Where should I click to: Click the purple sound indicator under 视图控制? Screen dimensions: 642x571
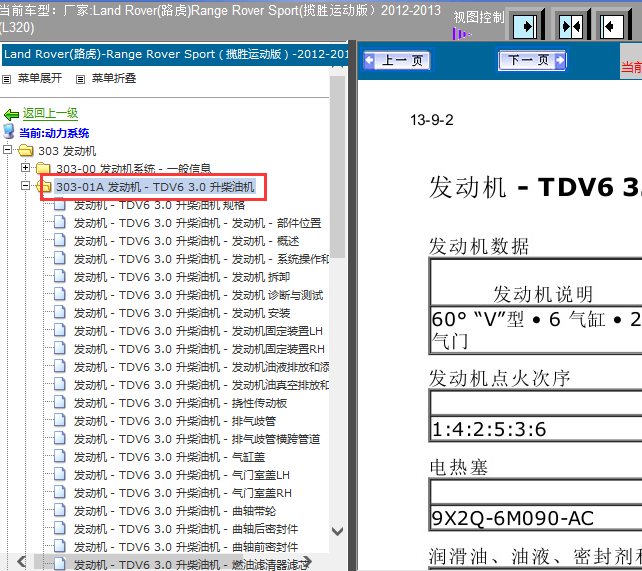pos(462,34)
